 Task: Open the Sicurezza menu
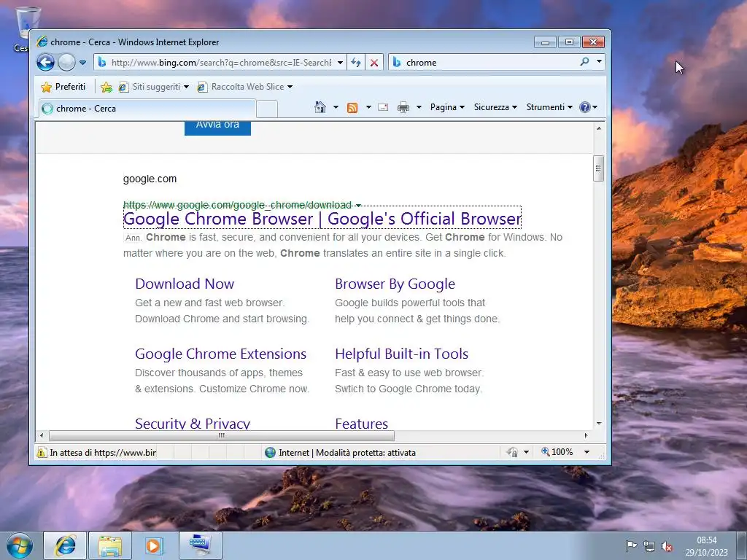tap(495, 107)
